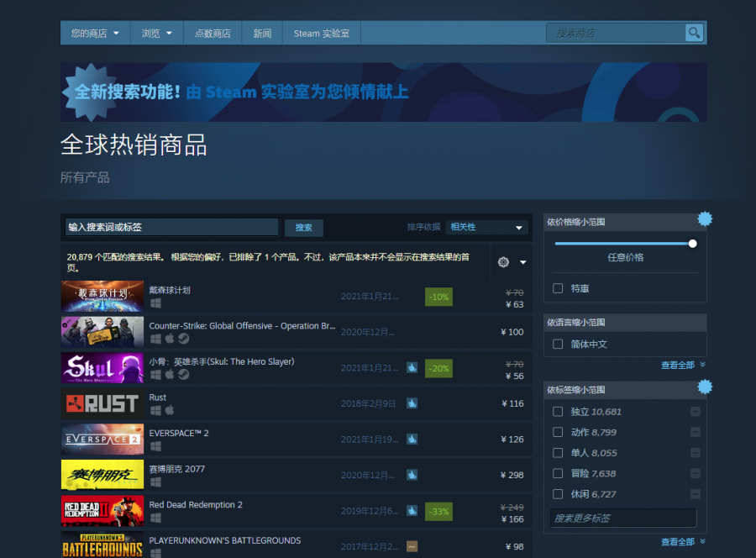
Task: Open the 全新搜索功能 Steam Labs banner
Action: (x=383, y=92)
